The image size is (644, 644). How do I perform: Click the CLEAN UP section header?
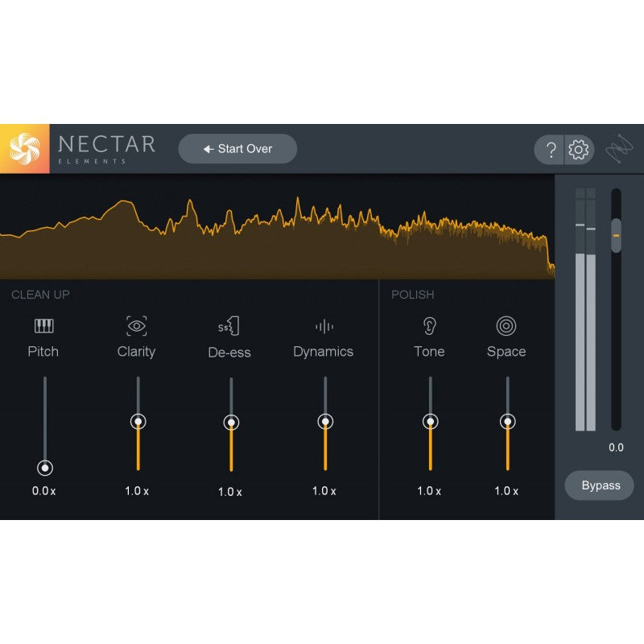(x=40, y=295)
